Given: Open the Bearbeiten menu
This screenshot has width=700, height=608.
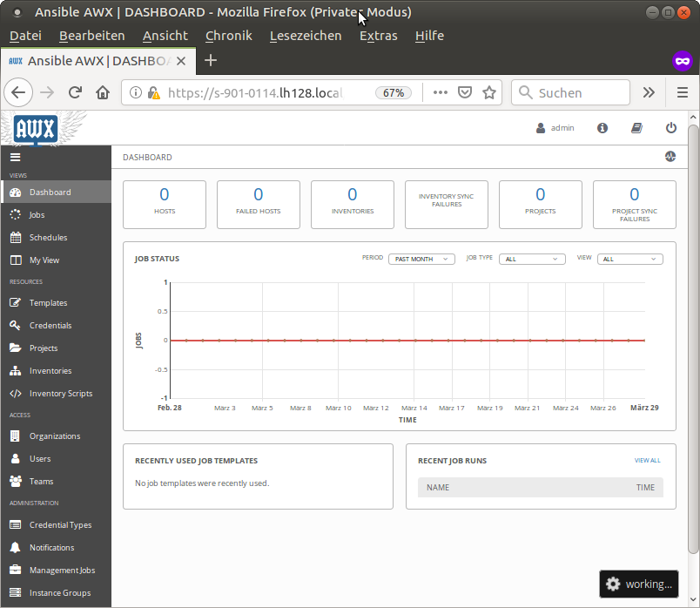Looking at the screenshot, I should point(92,36).
